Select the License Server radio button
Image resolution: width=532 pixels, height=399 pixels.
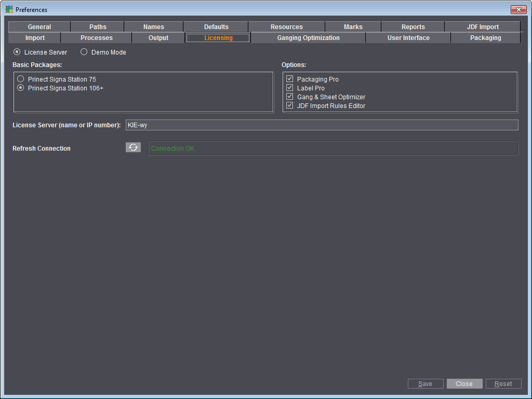click(x=17, y=52)
